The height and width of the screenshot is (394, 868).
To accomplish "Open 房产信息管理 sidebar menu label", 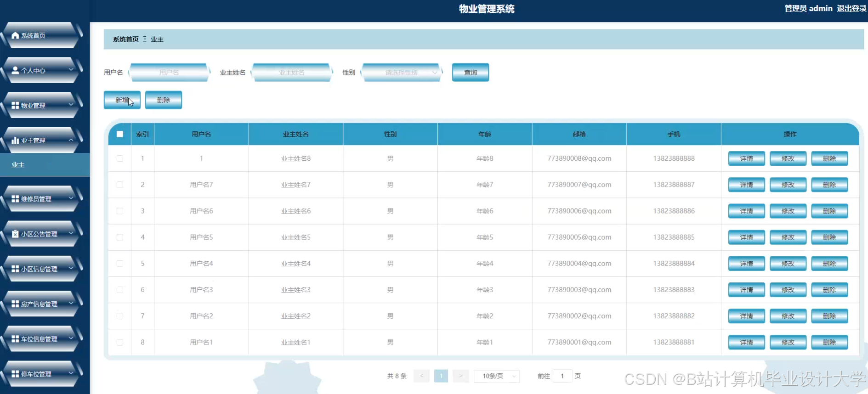I will point(39,304).
